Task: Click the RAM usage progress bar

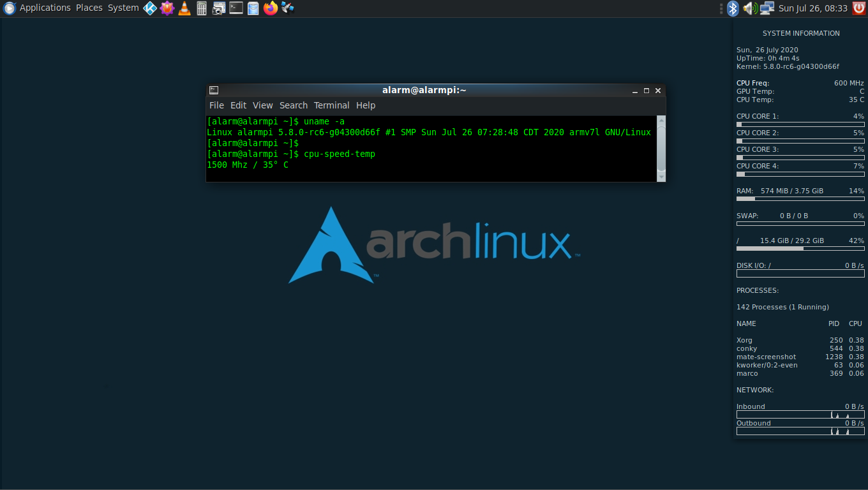Action: (800, 198)
